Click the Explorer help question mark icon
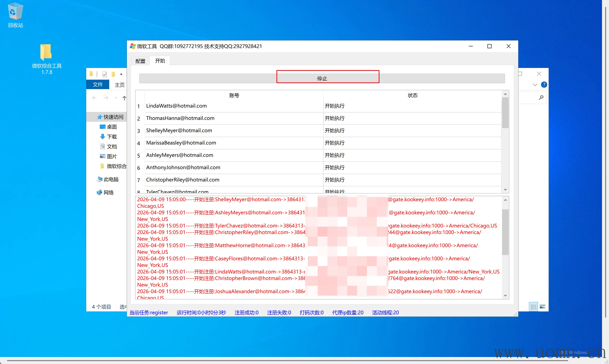This screenshot has width=609, height=364. pyautogui.click(x=544, y=85)
